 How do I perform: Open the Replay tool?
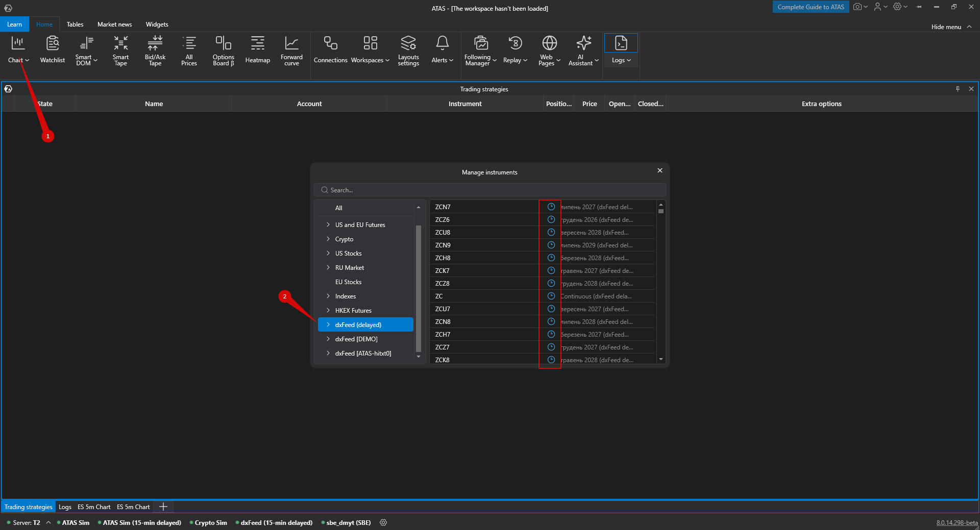pyautogui.click(x=515, y=49)
